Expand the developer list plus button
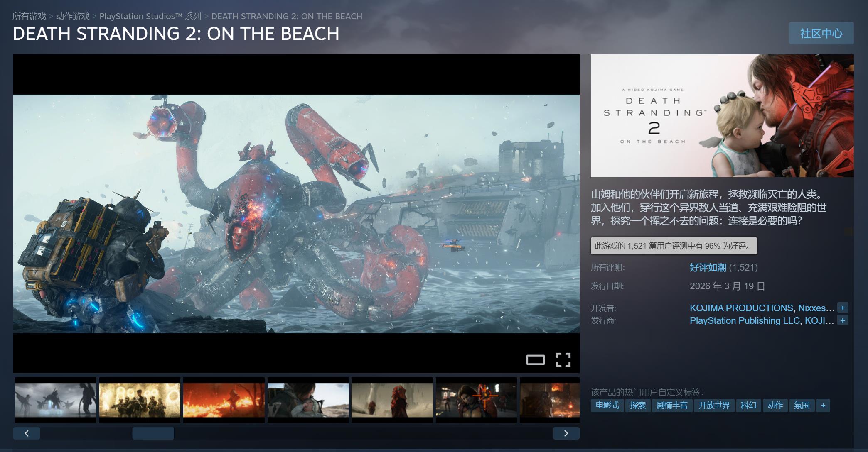This screenshot has height=452, width=868. [843, 308]
